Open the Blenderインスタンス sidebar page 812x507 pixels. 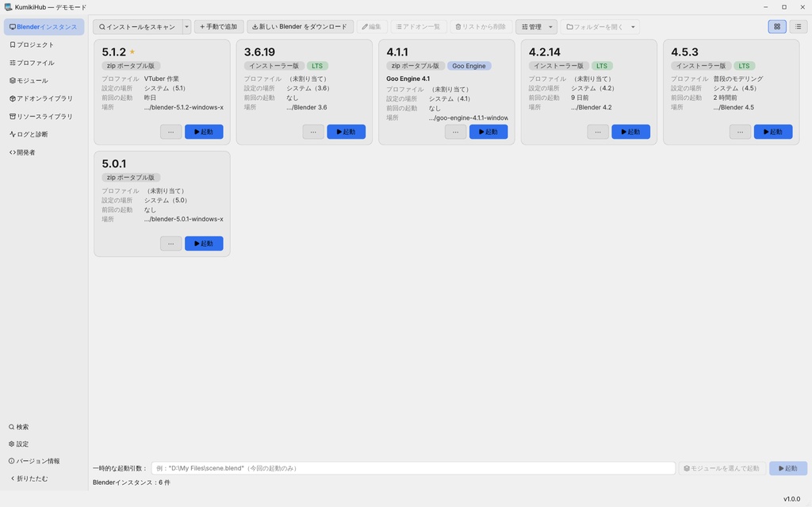click(44, 27)
